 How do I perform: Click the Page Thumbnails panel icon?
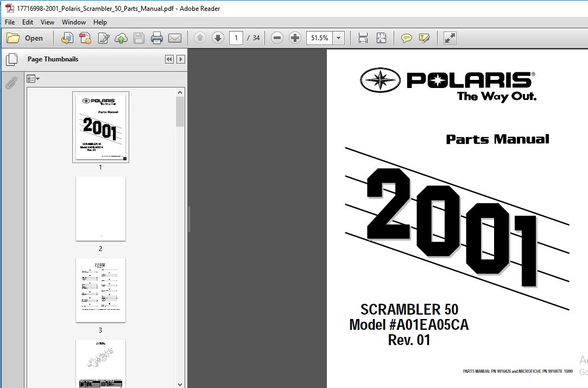(11, 59)
